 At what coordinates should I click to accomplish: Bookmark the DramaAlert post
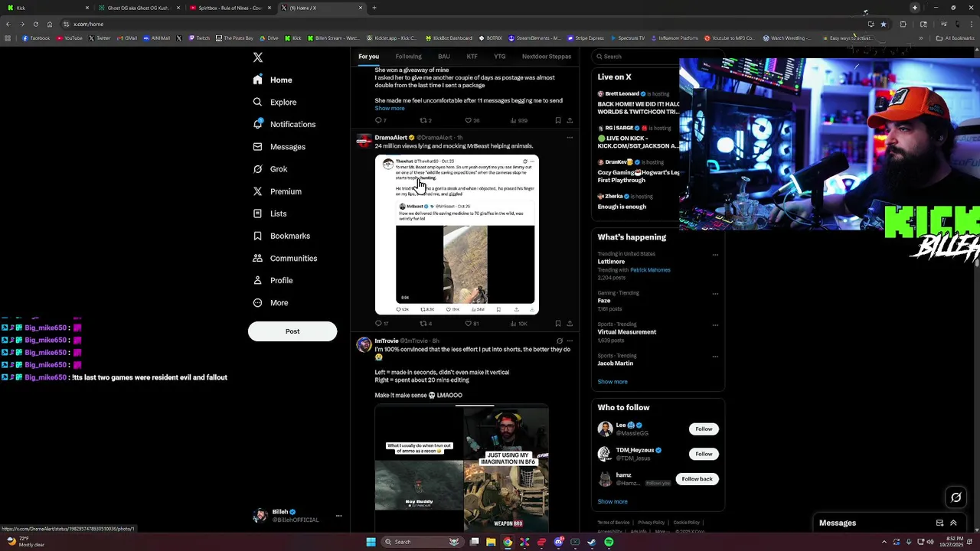557,324
